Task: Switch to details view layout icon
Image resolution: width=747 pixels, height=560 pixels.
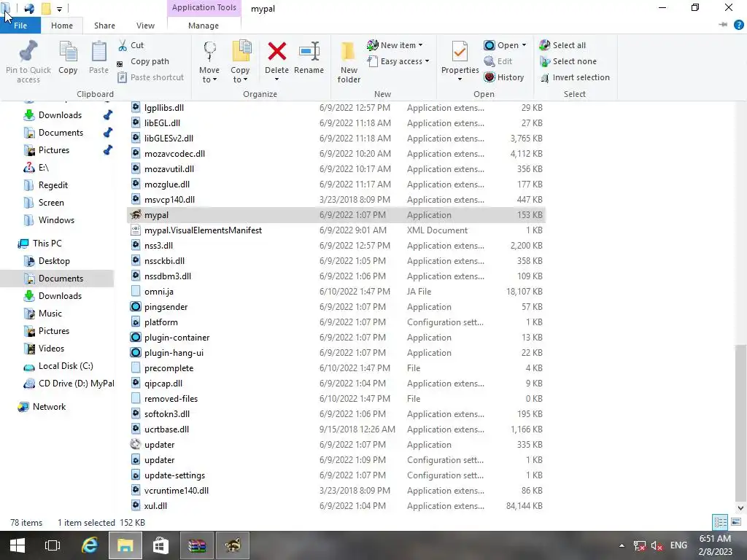Action: (720, 522)
